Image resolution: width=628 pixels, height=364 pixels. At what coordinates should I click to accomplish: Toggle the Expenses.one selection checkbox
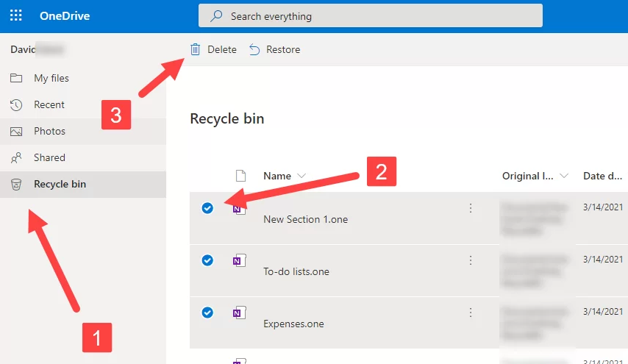click(207, 313)
